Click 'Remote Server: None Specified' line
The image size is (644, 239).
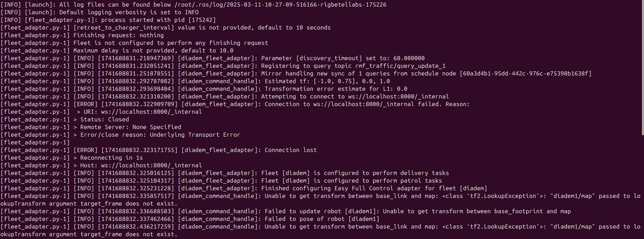(130, 127)
